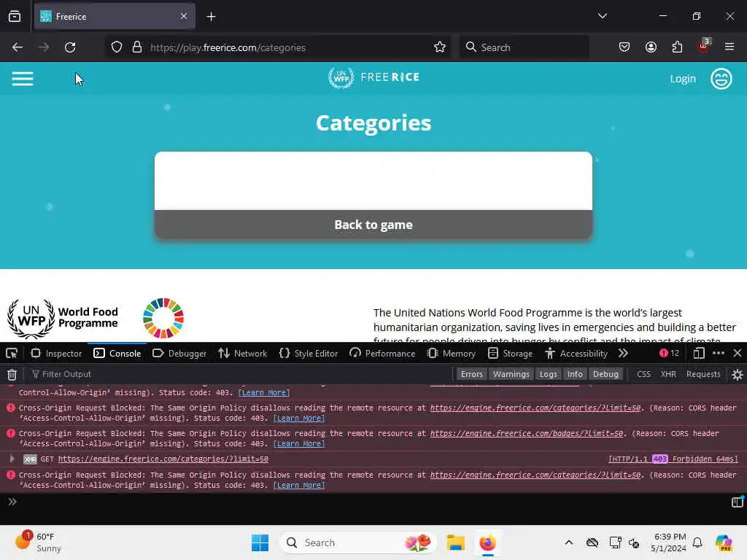
Task: Click the Firefox Search box
Action: [524, 47]
